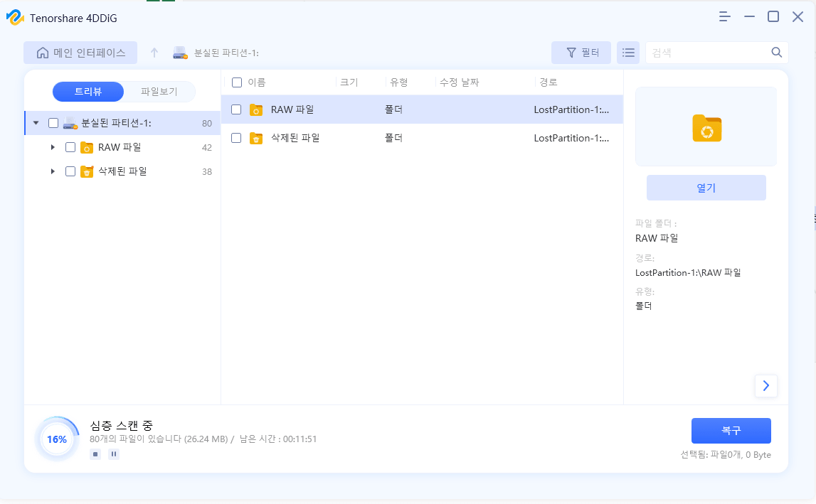816x504 pixels.
Task: Stop the deep scan
Action: click(95, 454)
